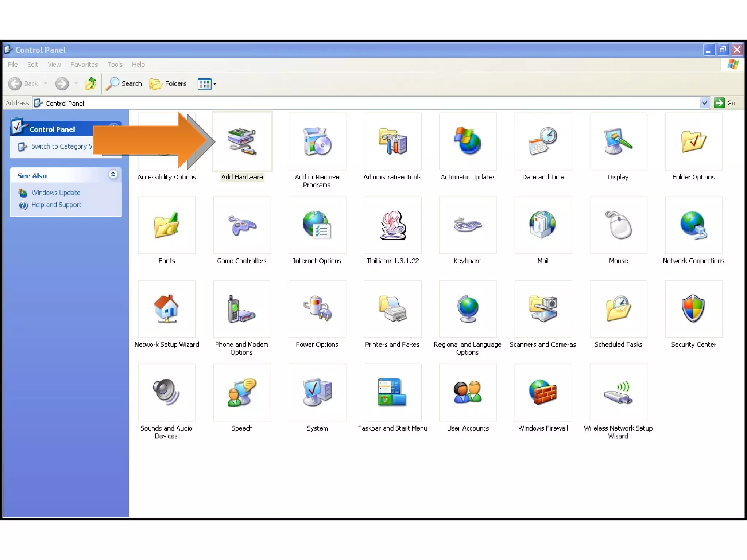Toggle the Folders toolbar button
This screenshot has height=560, width=747.
coord(168,84)
